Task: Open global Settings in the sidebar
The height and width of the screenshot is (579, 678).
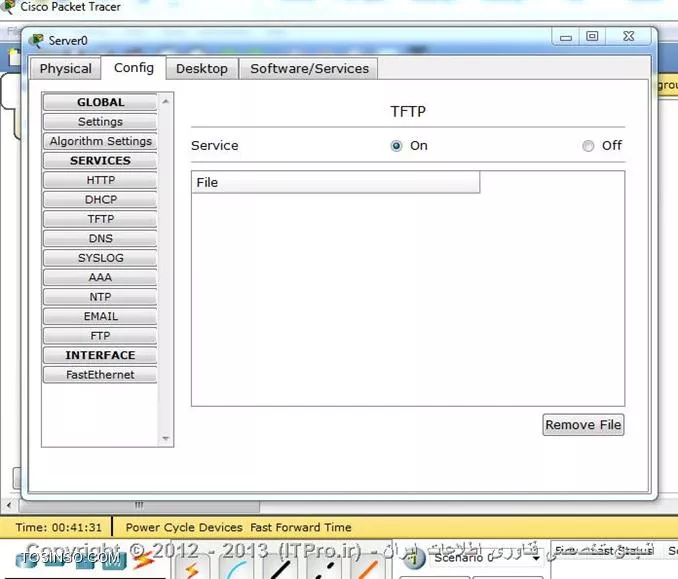Action: [100, 122]
